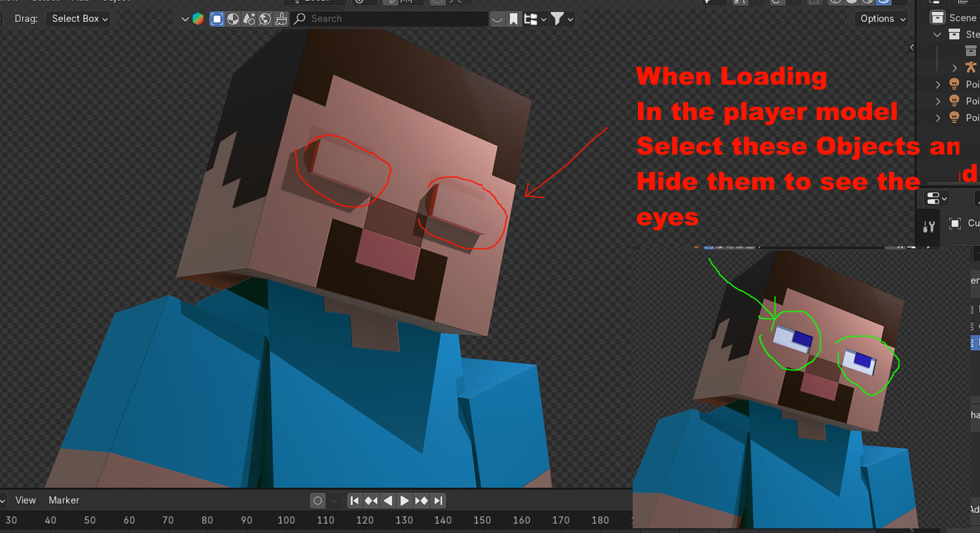Screen dimensions: 980x533
Task: Click the first Point light icon in the outliner
Action: click(955, 84)
